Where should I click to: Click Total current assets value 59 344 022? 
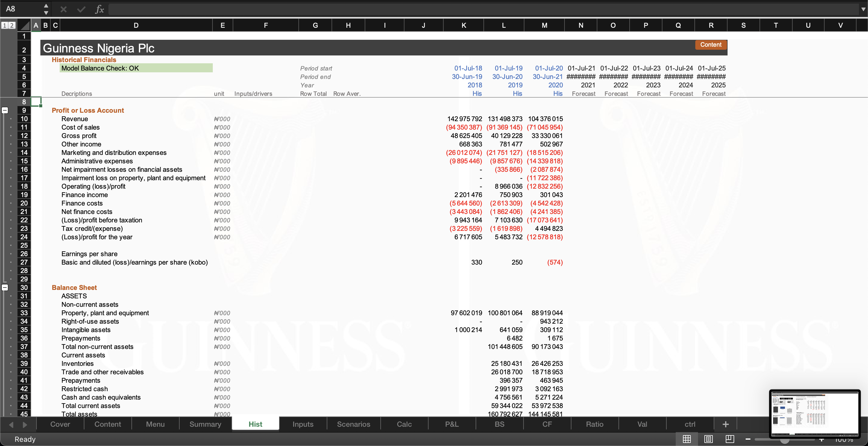click(x=506, y=406)
